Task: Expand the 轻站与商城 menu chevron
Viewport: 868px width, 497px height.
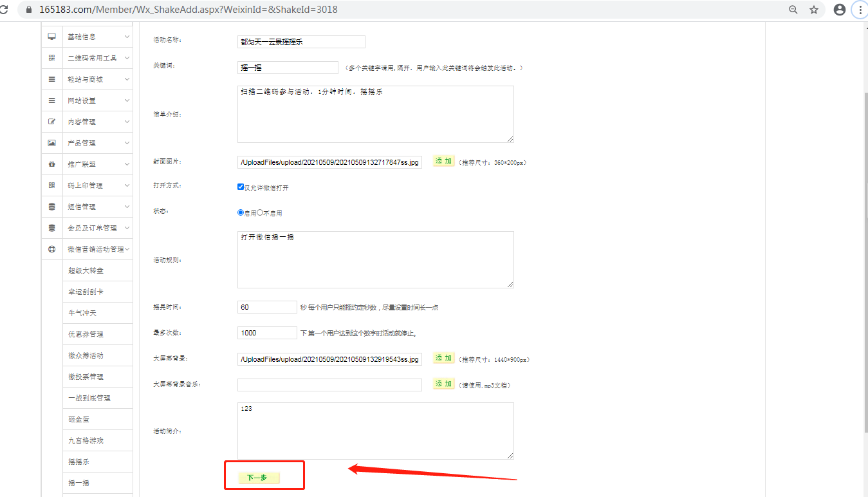Action: pyautogui.click(x=127, y=79)
